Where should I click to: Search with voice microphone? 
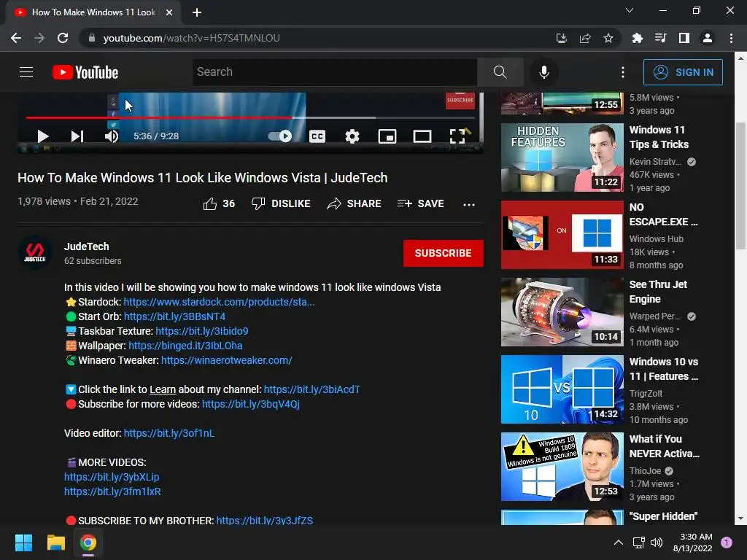click(544, 72)
